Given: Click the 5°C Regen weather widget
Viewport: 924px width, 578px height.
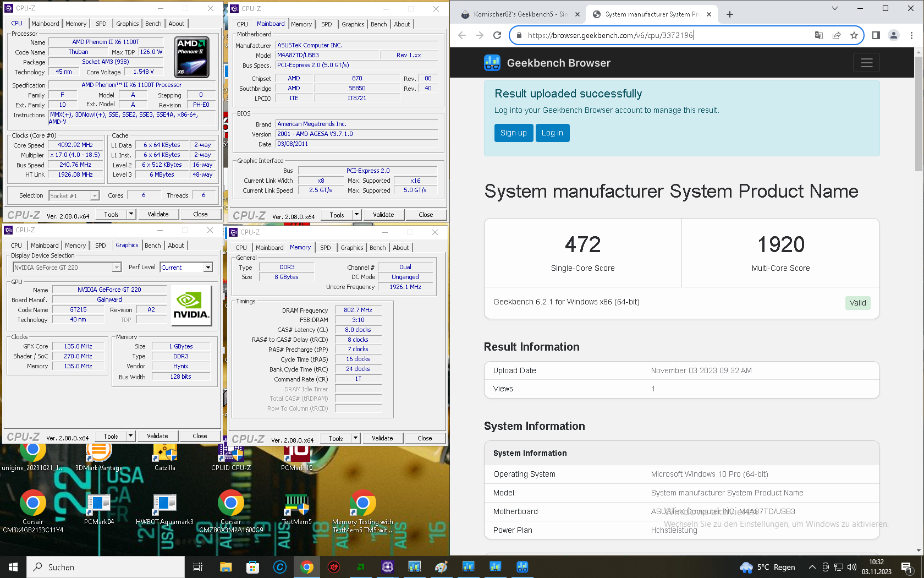Looking at the screenshot, I should click(768, 567).
